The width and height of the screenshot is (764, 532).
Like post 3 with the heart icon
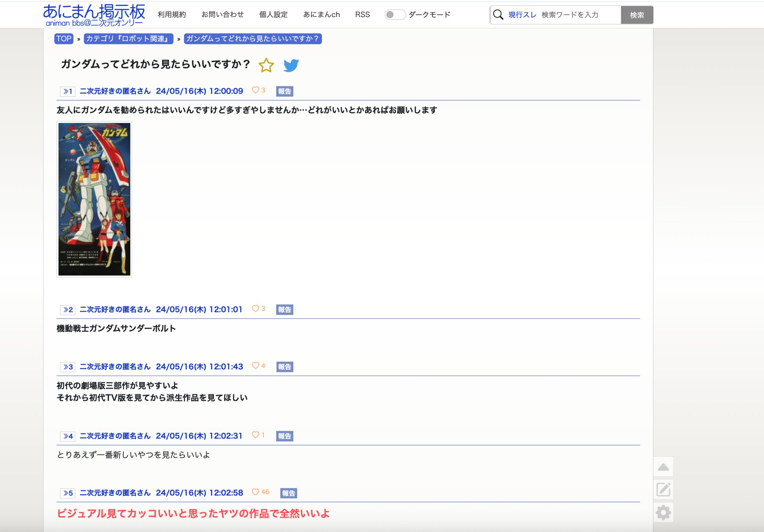[256, 366]
